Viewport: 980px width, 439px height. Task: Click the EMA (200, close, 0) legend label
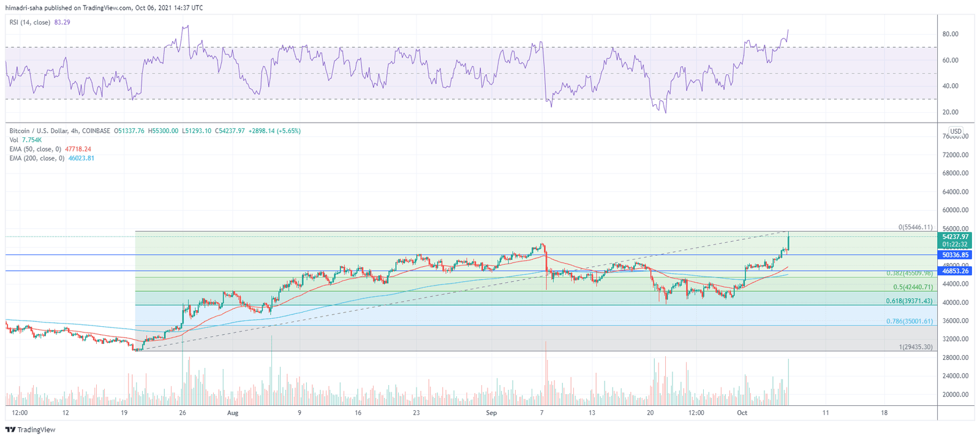37,158
